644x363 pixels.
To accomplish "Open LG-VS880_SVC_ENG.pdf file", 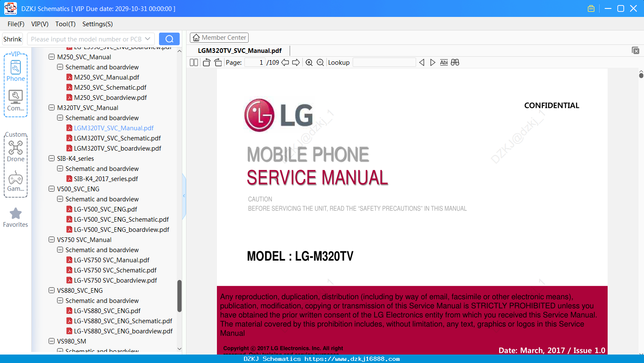I will pyautogui.click(x=107, y=311).
